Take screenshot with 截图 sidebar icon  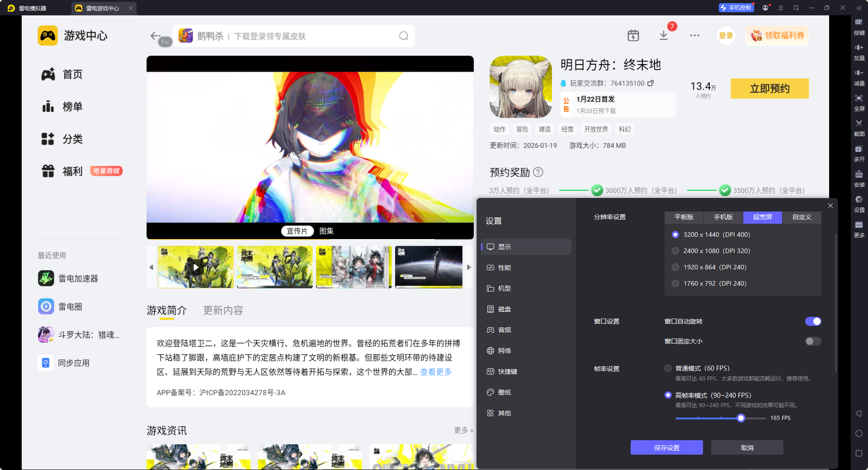[859, 128]
